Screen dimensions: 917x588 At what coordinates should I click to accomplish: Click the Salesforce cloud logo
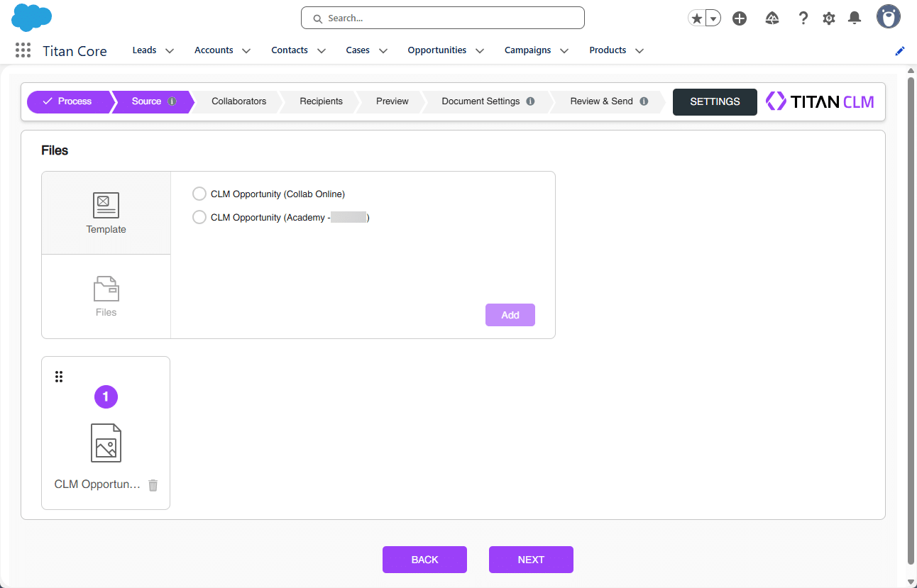point(32,18)
